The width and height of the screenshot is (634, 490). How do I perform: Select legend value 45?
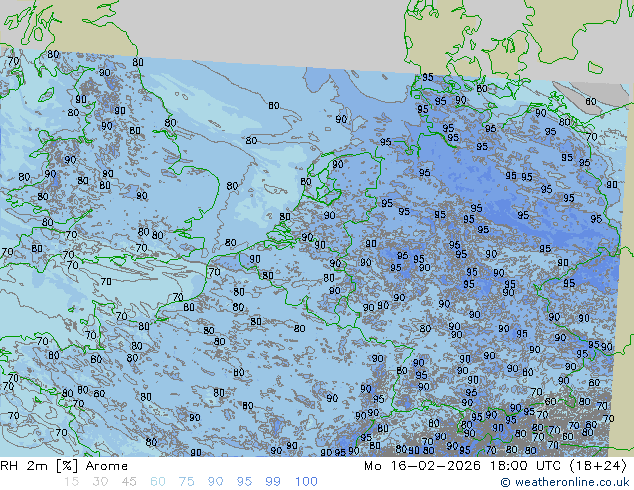coord(129,482)
